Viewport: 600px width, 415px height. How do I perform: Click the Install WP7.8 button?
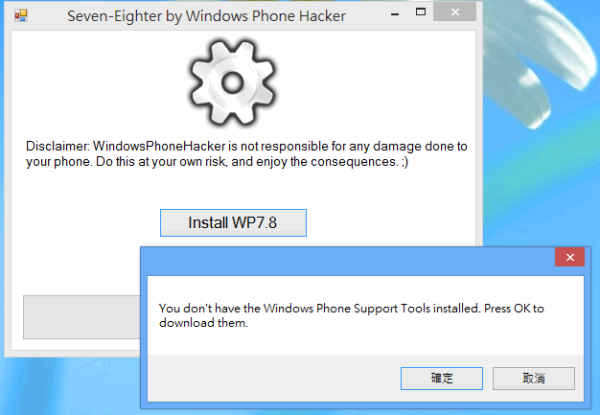[x=233, y=223]
